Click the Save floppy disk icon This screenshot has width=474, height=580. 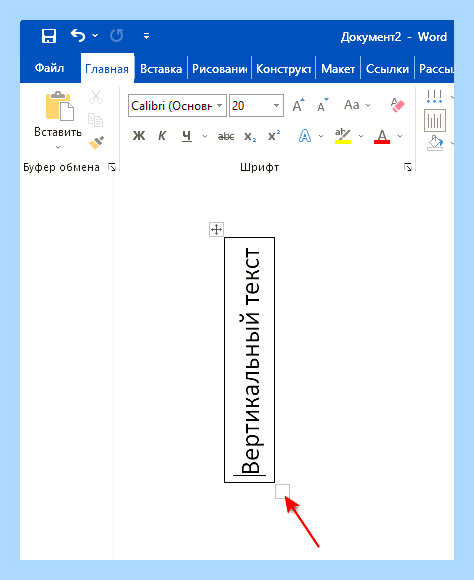pos(48,36)
